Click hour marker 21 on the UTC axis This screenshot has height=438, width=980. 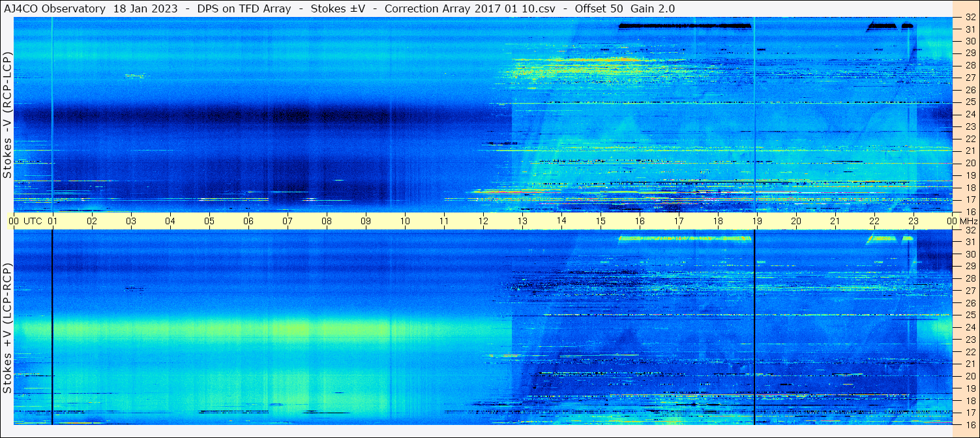pyautogui.click(x=835, y=222)
